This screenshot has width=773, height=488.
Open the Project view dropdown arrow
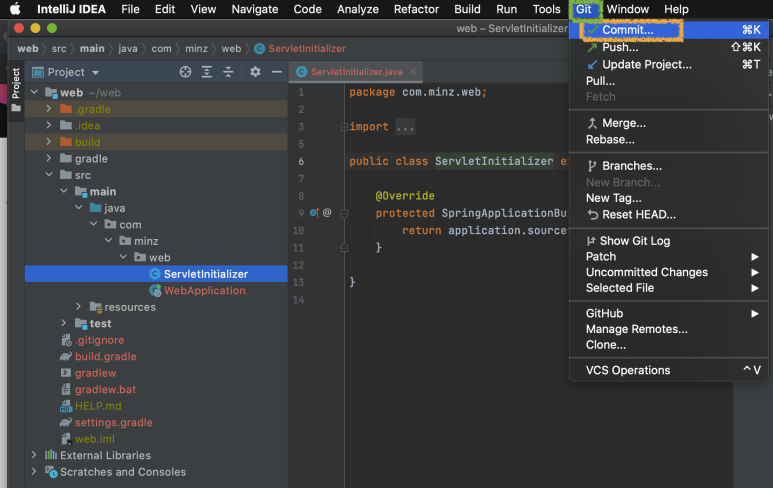pyautogui.click(x=96, y=73)
